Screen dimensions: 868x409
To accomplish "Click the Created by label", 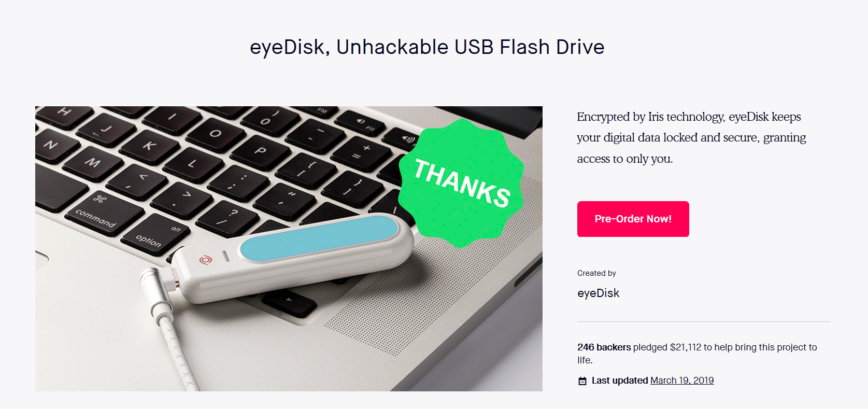I will click(596, 273).
